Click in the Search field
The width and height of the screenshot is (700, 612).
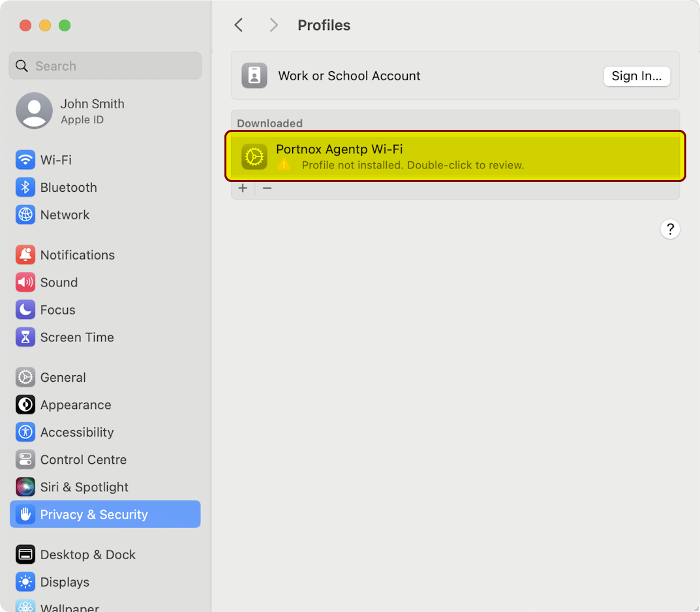(x=105, y=66)
